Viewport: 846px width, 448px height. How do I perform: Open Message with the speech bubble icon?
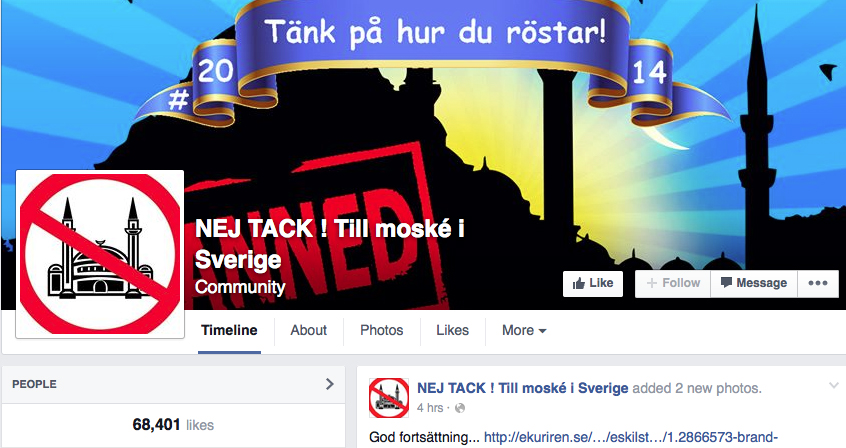pos(754,283)
